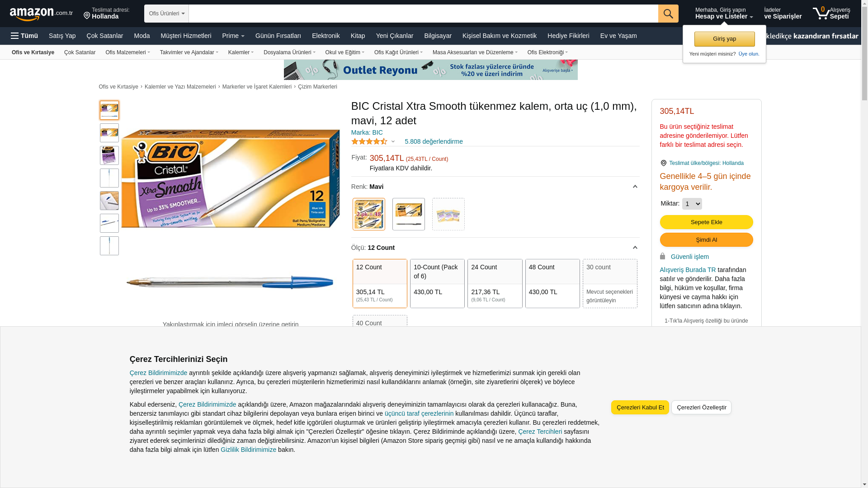Open the Elektronik menu item

click(x=325, y=36)
